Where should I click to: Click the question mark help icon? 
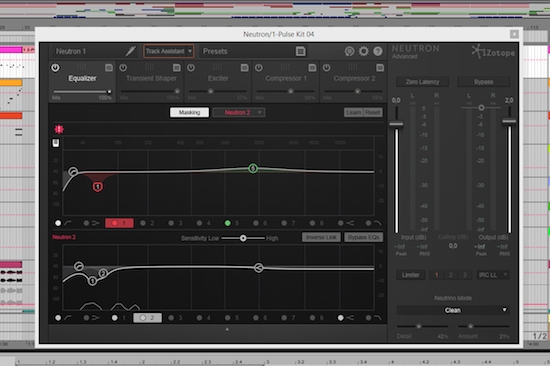(x=378, y=51)
